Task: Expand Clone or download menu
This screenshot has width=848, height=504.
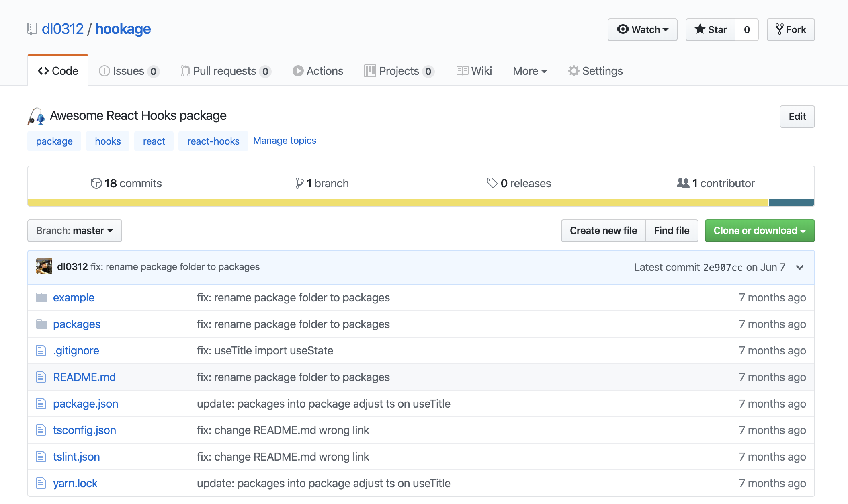Action: (760, 231)
